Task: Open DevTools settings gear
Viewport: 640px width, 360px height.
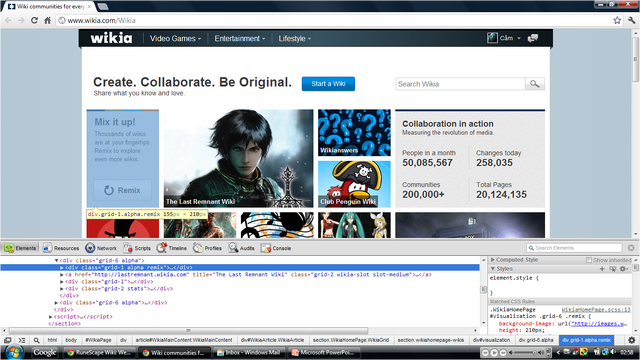Action: tap(631, 340)
